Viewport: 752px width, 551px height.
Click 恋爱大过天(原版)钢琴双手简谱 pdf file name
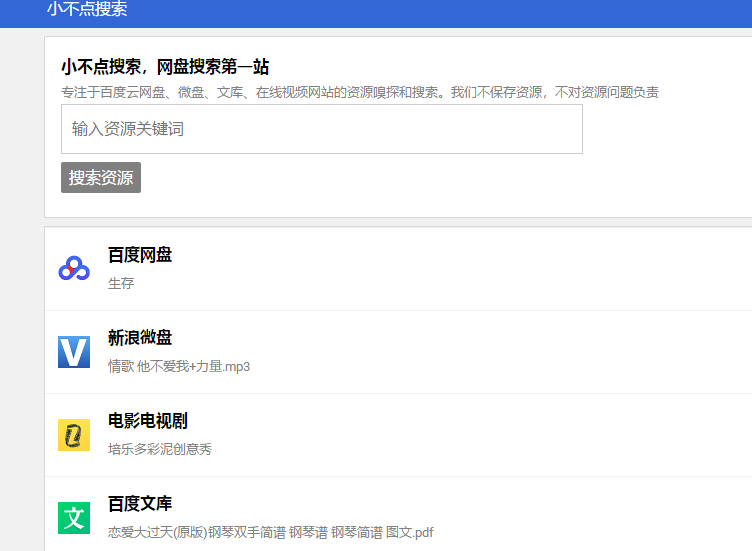pos(270,532)
